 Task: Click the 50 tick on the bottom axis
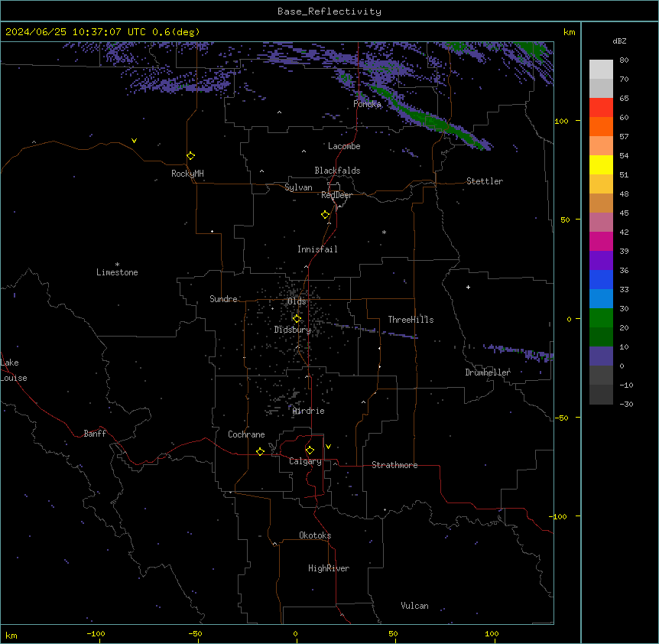pos(393,633)
